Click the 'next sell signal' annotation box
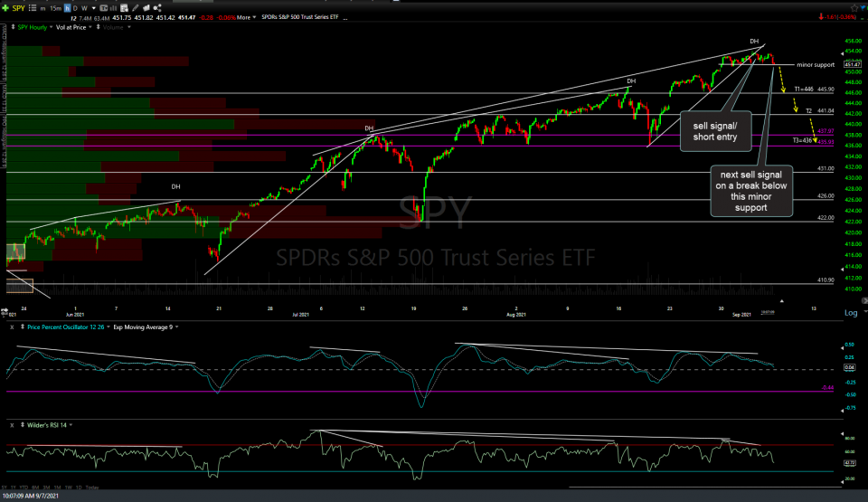Screen dimensions: 868x502 pos(751,191)
